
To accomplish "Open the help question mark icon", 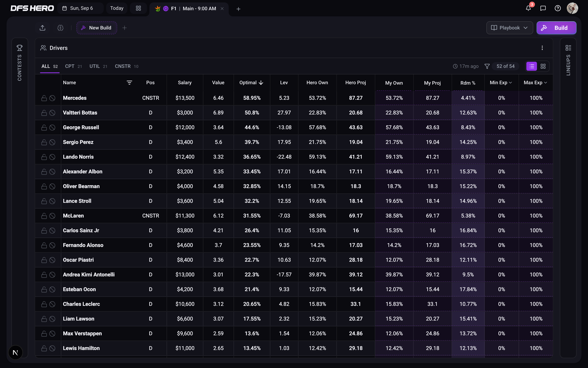I will 558,9.
